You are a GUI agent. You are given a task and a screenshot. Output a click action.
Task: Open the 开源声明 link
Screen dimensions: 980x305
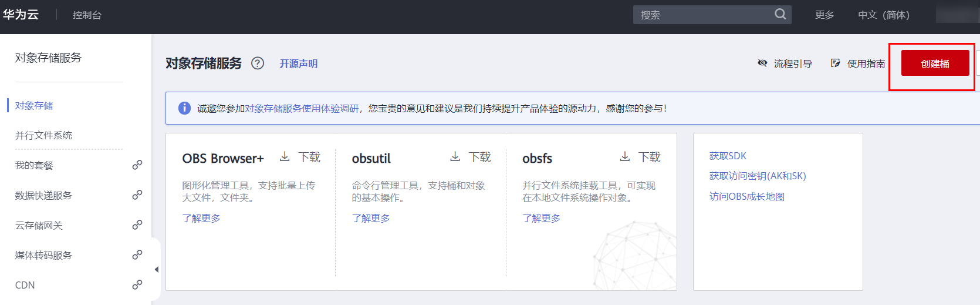pyautogui.click(x=298, y=63)
